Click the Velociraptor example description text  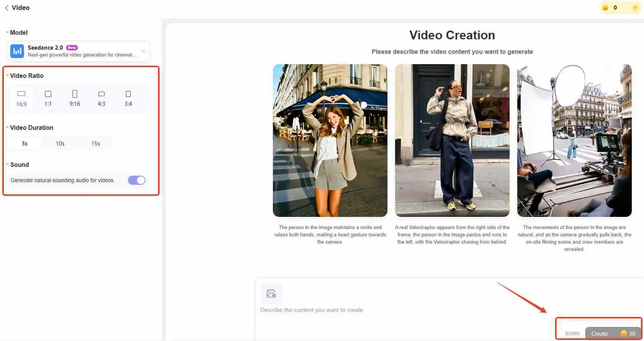[x=452, y=234]
